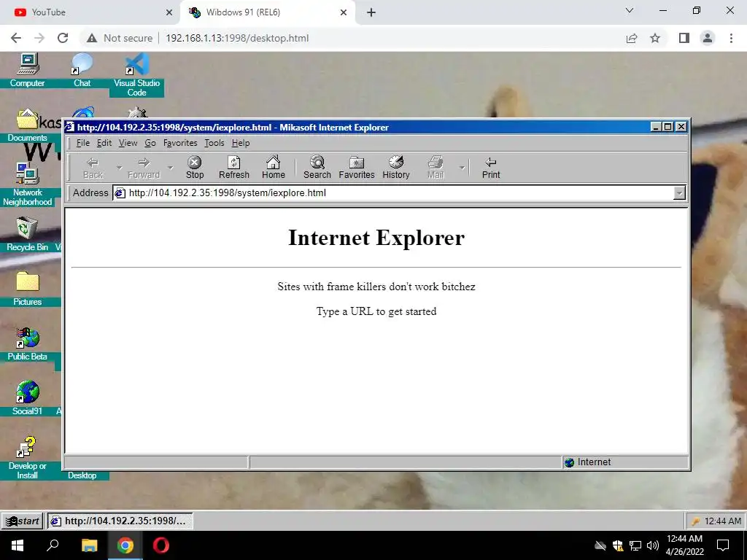Expand the Mail dropdown arrow
This screenshot has width=747, height=560.
[462, 168]
